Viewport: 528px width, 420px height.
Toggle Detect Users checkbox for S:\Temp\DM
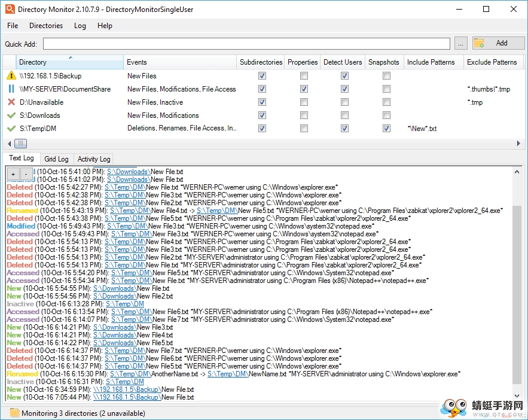point(344,128)
